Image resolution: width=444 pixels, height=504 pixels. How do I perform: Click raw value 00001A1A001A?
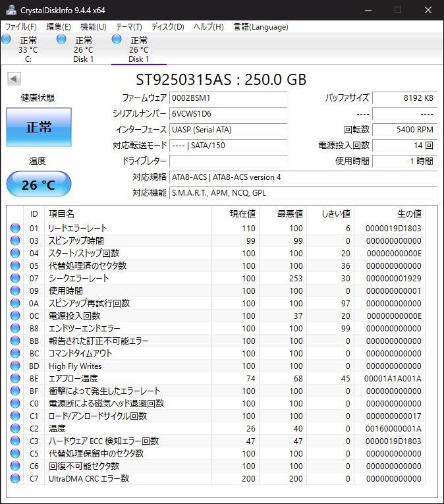(x=393, y=379)
